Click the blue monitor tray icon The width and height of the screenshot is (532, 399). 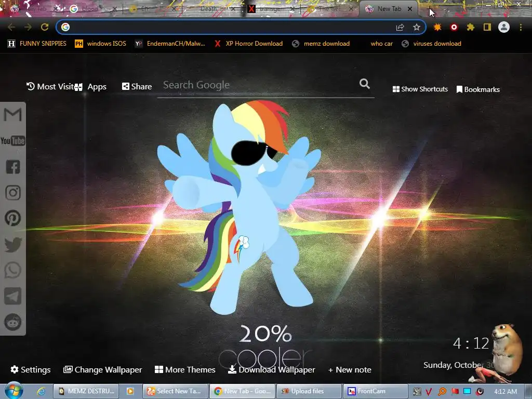pyautogui.click(x=467, y=392)
